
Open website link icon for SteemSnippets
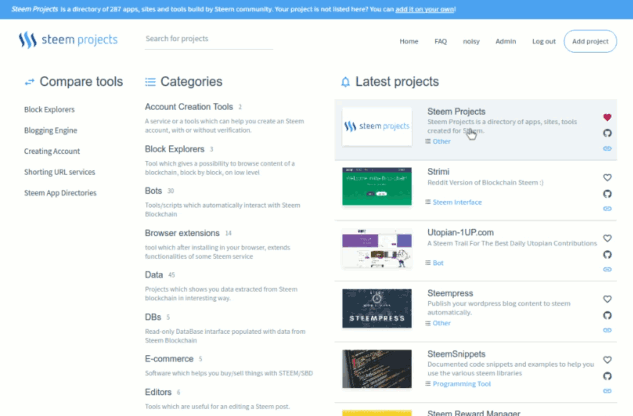coord(607,391)
